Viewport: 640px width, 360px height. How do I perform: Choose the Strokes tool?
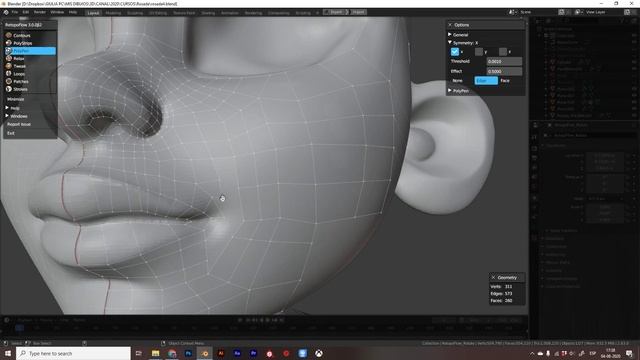[x=30, y=89]
